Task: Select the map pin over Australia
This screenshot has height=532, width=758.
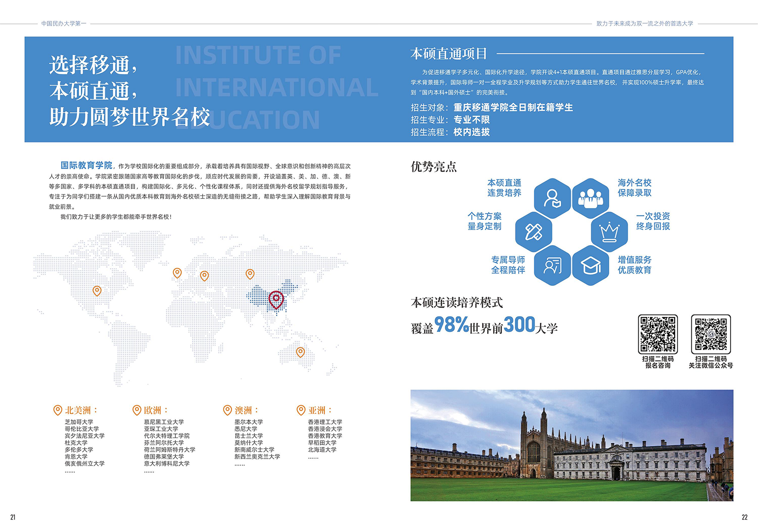Action: pos(300,352)
